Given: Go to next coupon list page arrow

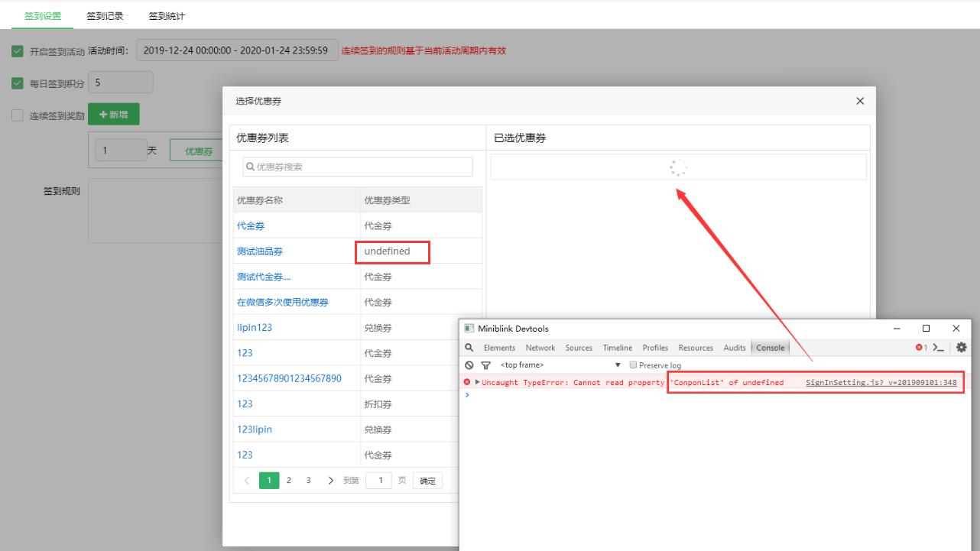Looking at the screenshot, I should coord(330,481).
